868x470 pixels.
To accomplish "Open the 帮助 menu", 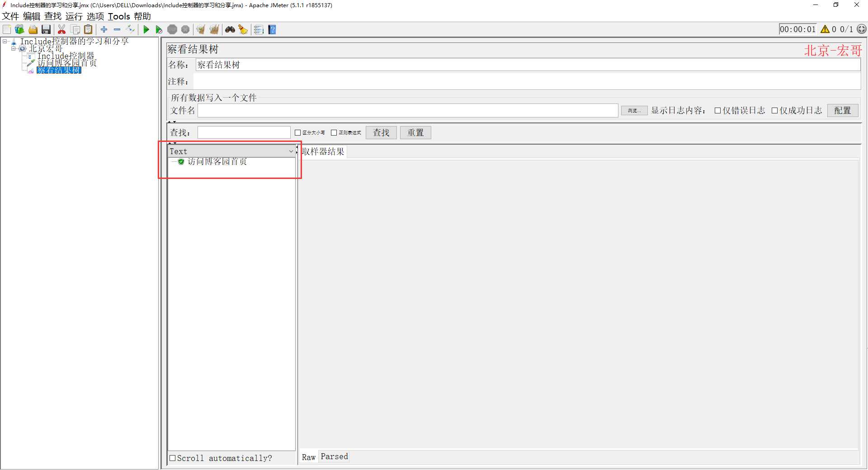I will (x=142, y=16).
